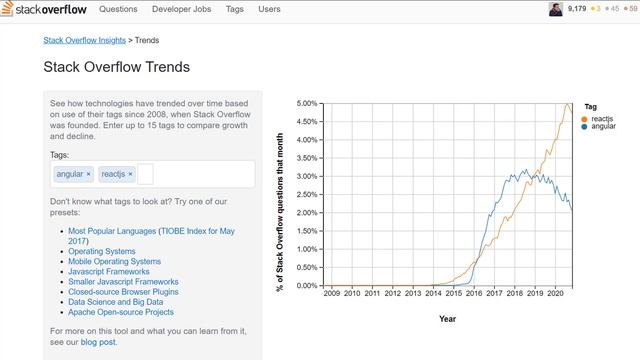Viewport: 640px width, 360px height.
Task: Select the Apache Open-source Projects preset
Action: (121, 312)
